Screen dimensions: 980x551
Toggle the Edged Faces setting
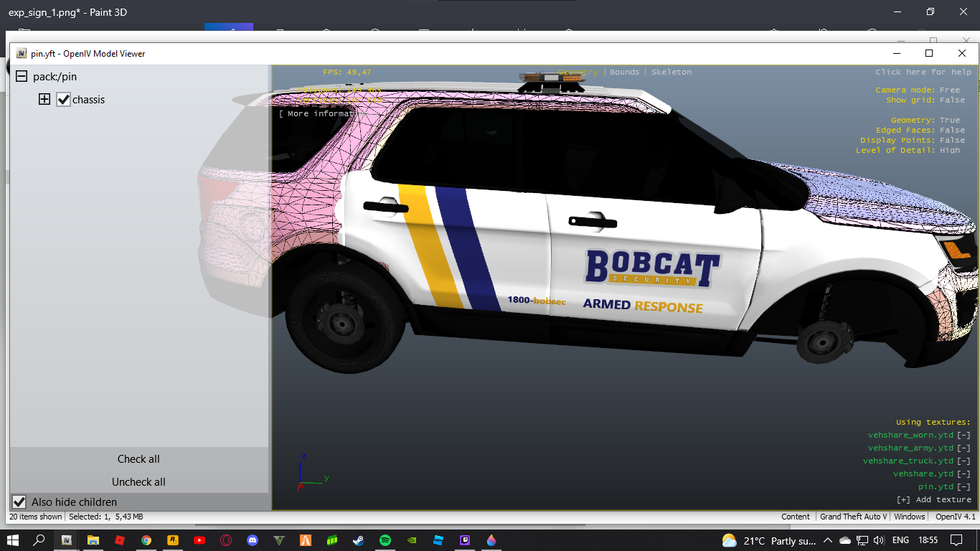click(x=952, y=131)
